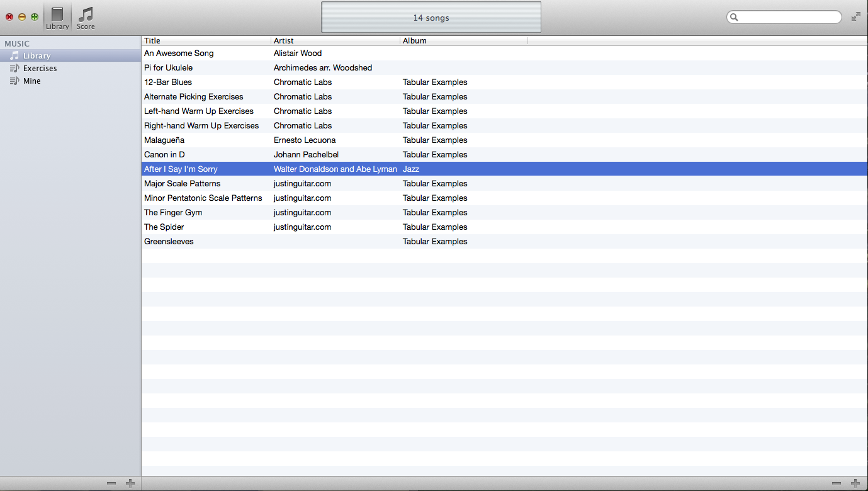868x491 pixels.
Task: Click justinguitar.com in Major Scale Patterns row
Action: tap(302, 184)
